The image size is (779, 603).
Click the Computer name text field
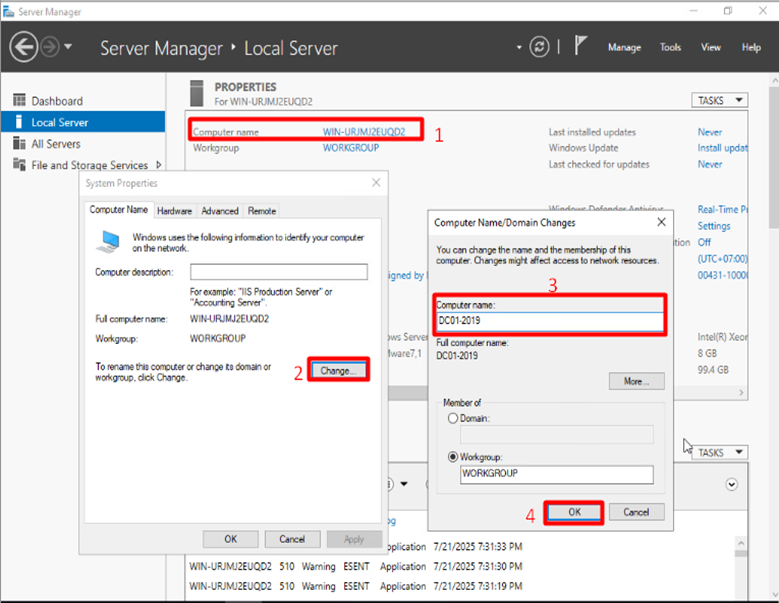550,322
